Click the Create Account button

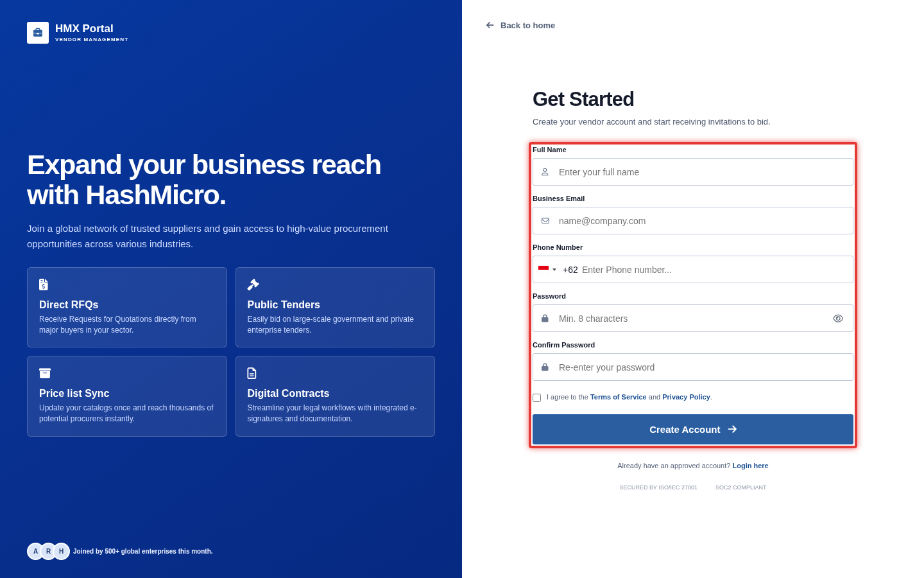pos(693,430)
